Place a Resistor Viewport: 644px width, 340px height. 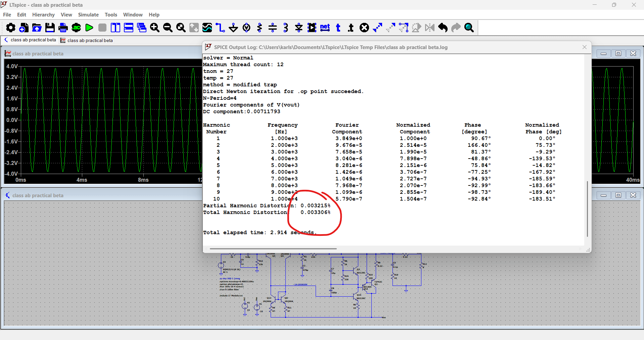coord(260,28)
